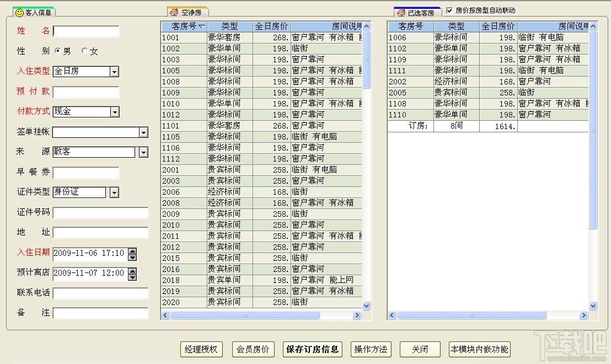Select the 女 gender radio button
Screen dimensions: 611x364
click(x=84, y=51)
